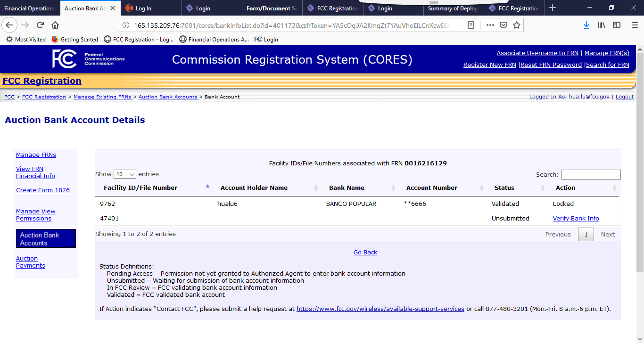Open Create Form 1876 link
Screen dimensions: 644x343
click(x=43, y=190)
